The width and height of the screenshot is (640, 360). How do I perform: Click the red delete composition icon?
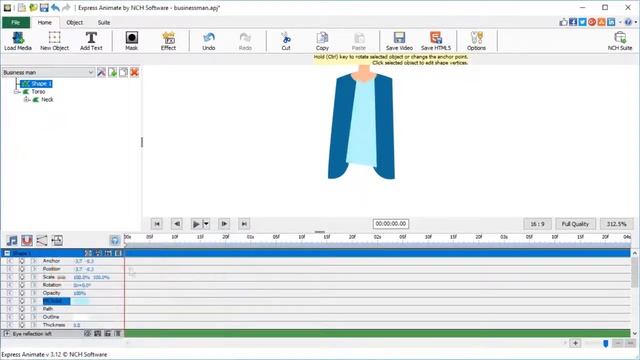(134, 72)
